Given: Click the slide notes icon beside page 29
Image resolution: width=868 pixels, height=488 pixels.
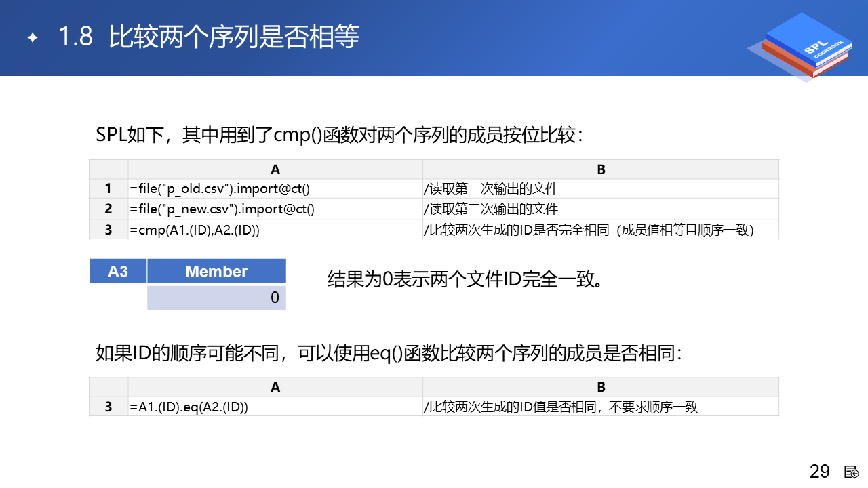Looking at the screenshot, I should [852, 472].
